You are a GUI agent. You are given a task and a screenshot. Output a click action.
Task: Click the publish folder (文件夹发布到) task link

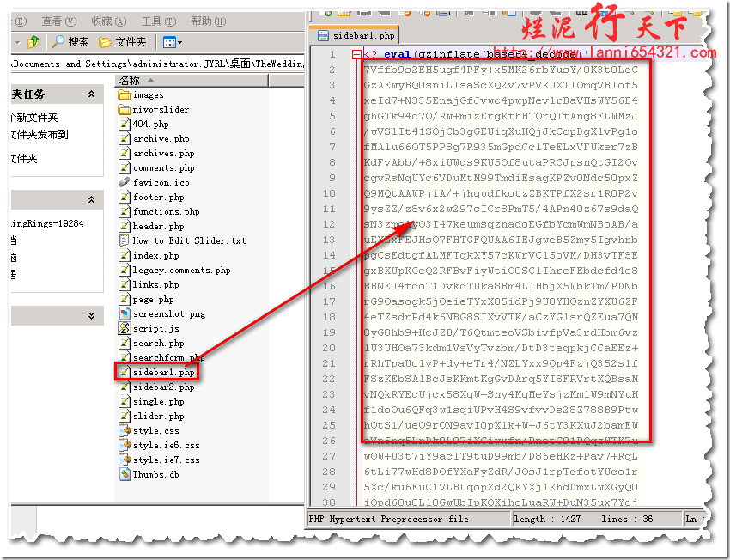pyautogui.click(x=39, y=135)
